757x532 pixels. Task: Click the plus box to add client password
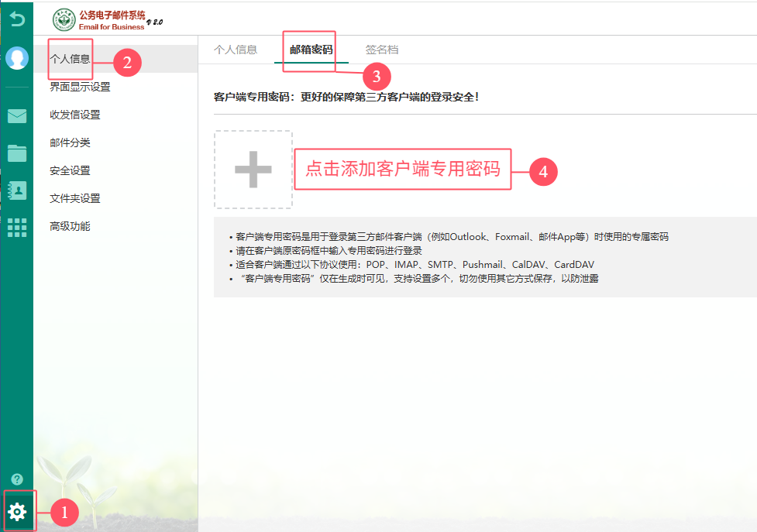[253, 170]
